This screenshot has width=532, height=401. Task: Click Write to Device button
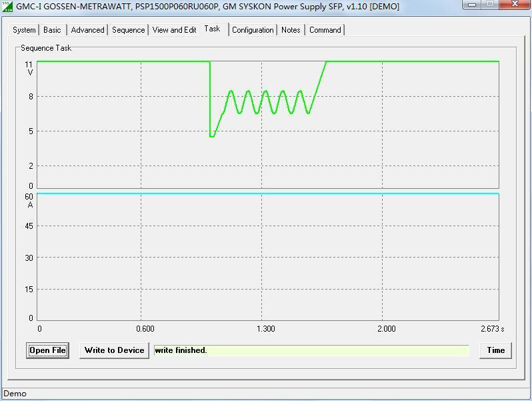click(x=114, y=350)
